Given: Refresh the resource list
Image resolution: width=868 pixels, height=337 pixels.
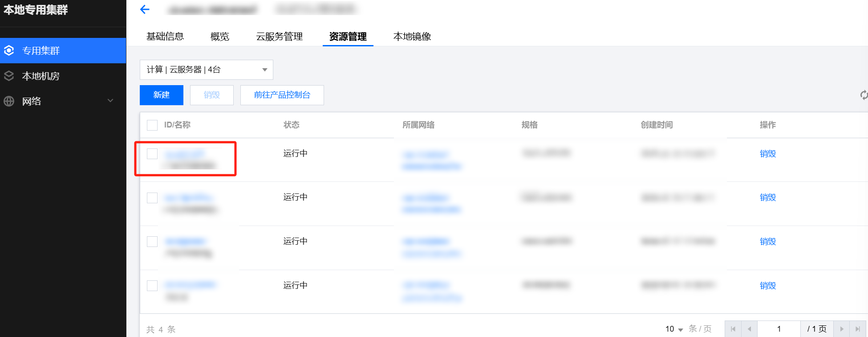Looking at the screenshot, I should [864, 95].
